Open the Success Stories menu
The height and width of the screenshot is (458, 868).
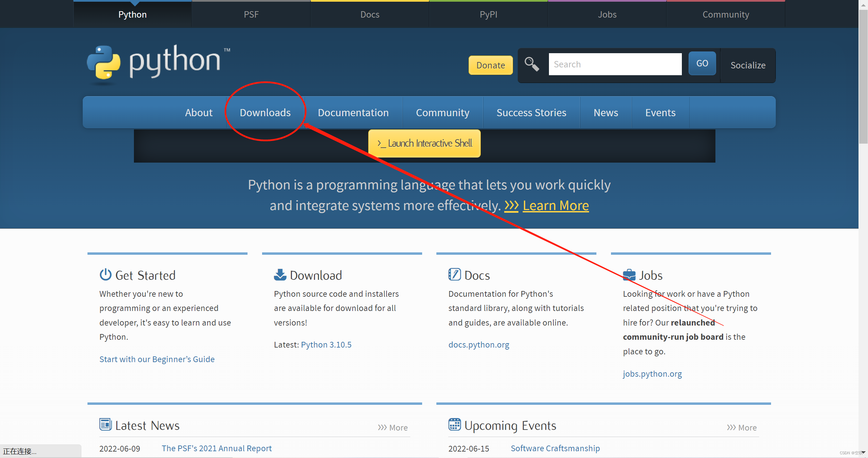coord(531,112)
